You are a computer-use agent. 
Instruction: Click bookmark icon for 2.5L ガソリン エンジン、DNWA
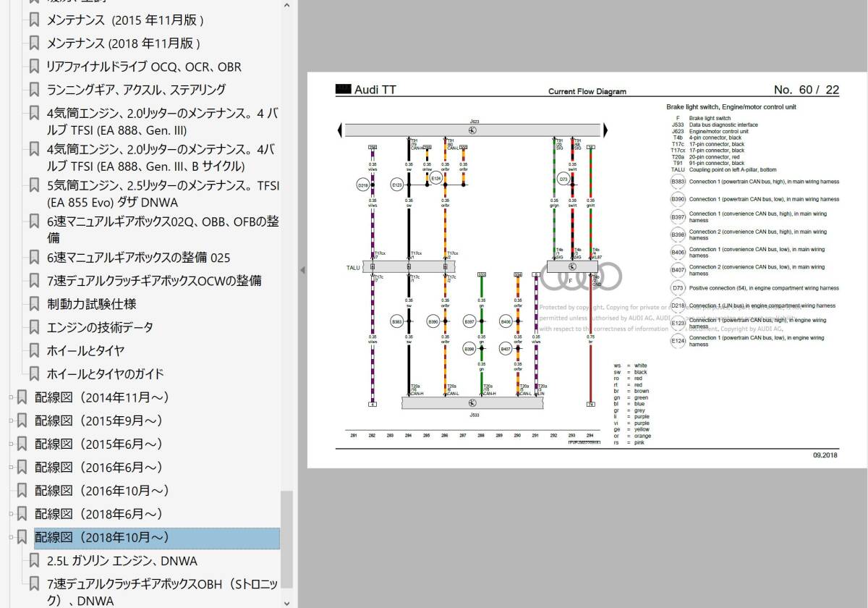[x=34, y=561]
